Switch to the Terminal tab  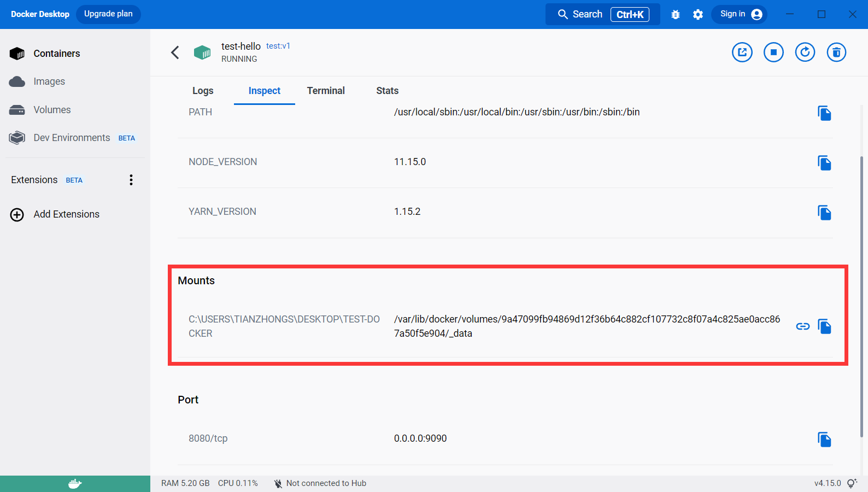326,91
